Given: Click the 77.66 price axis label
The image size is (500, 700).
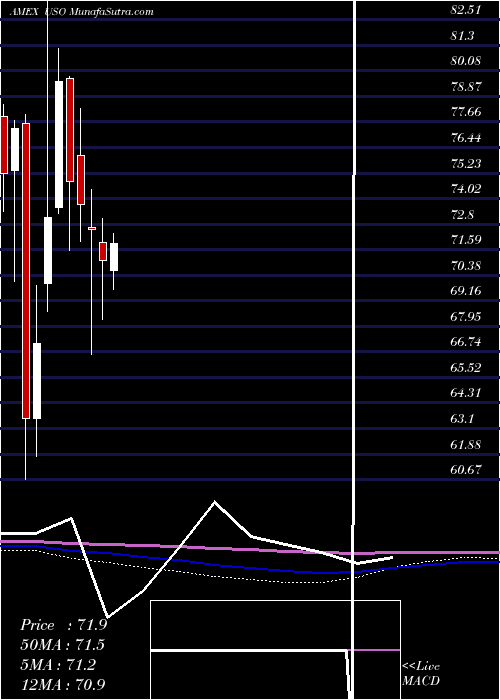Looking at the screenshot, I should coord(466,112).
